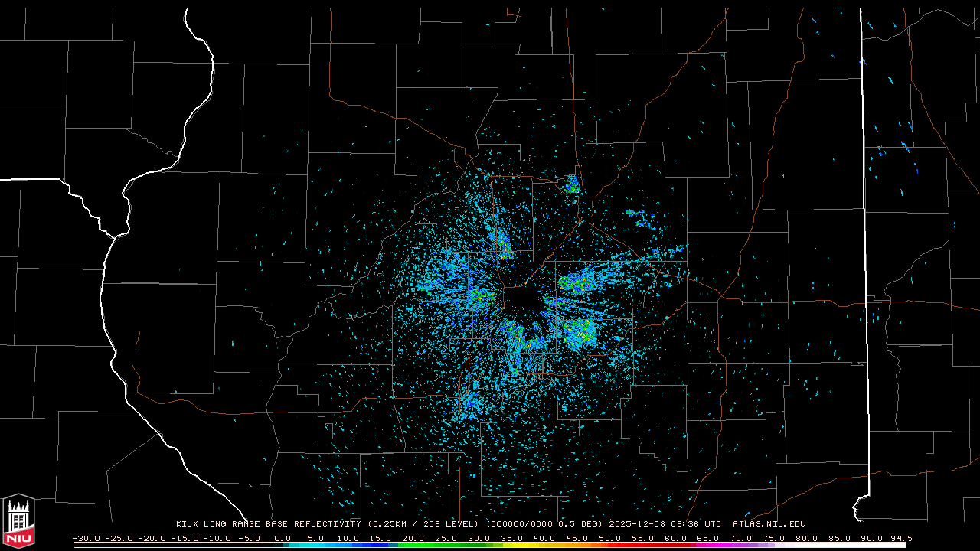Click the 2025-12-08 06:36 UTC timestamp

pos(665,524)
